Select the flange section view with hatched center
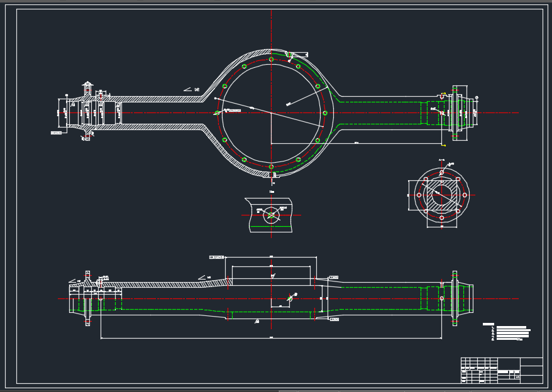 441,195
